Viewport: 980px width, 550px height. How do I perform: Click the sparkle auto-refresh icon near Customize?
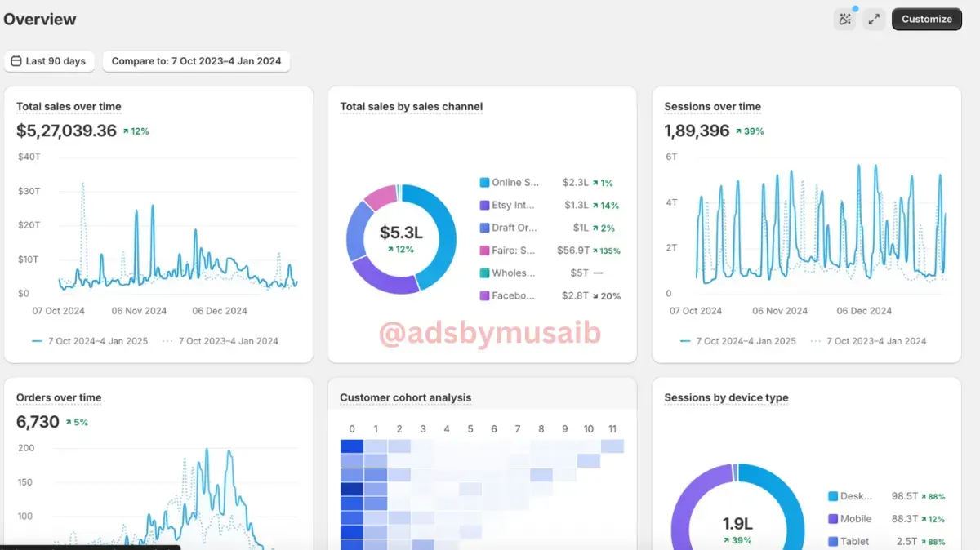pyautogui.click(x=845, y=20)
